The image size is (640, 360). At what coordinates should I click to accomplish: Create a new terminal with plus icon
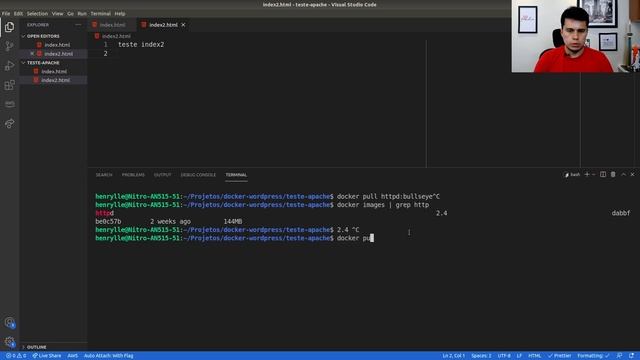pos(587,175)
